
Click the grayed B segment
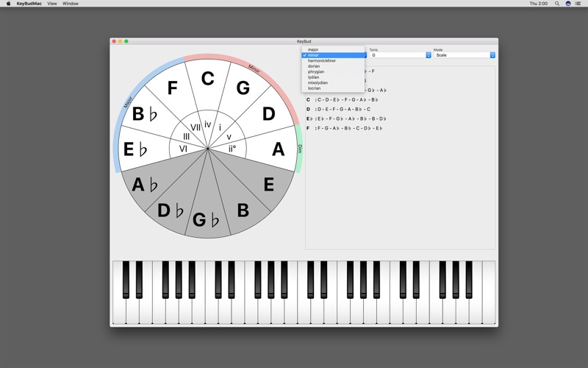(243, 210)
